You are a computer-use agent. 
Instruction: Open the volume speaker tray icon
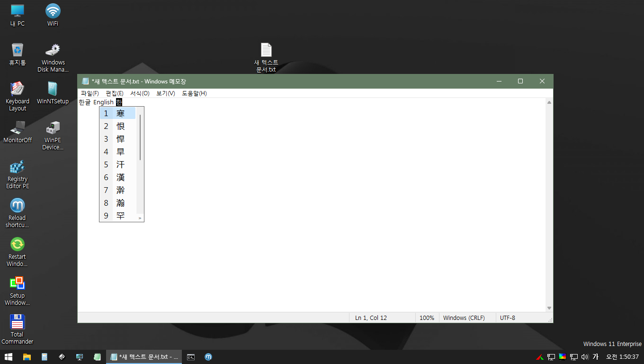(x=585, y=357)
